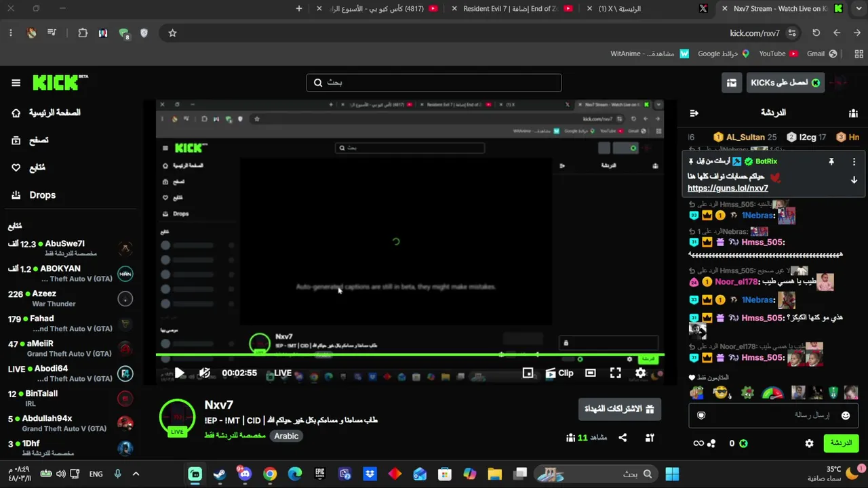This screenshot has width=868, height=488.
Task: Open the WitAnime bookmark
Action: click(649, 54)
